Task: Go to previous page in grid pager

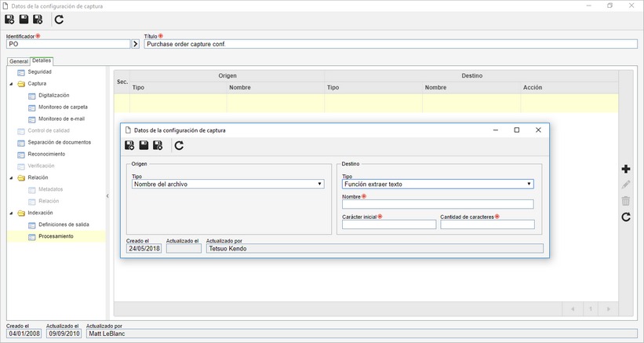Action: pyautogui.click(x=573, y=309)
